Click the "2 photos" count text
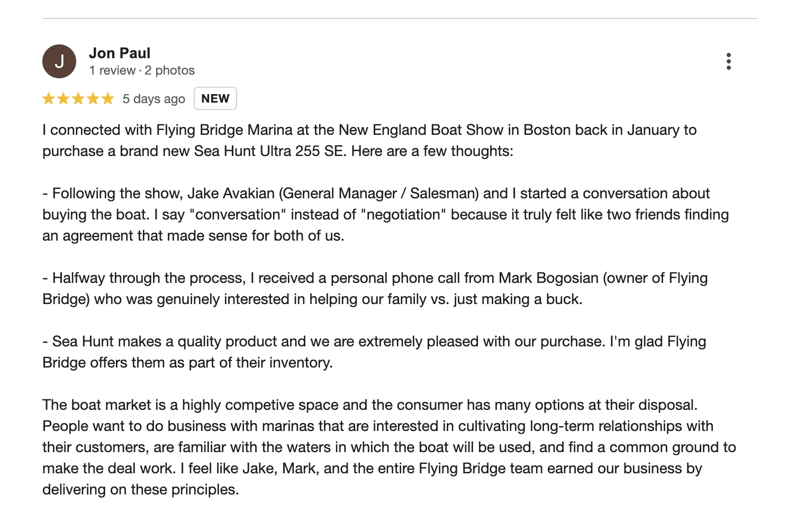796x532 pixels. tap(170, 70)
